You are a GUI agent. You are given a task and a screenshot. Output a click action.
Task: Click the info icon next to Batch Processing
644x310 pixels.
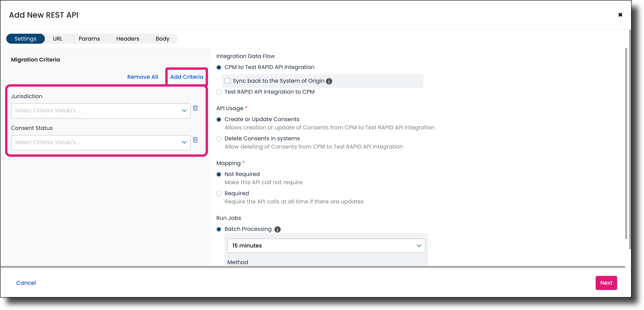coord(278,229)
